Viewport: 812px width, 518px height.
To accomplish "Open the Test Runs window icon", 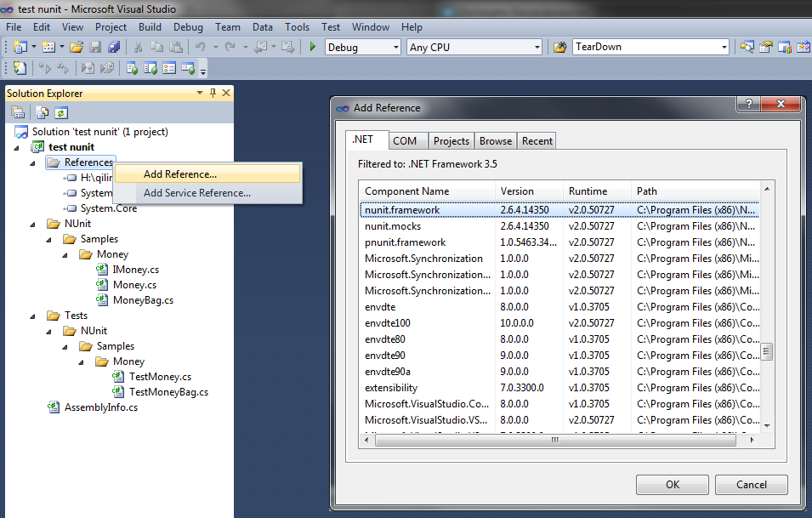I will tap(187, 68).
